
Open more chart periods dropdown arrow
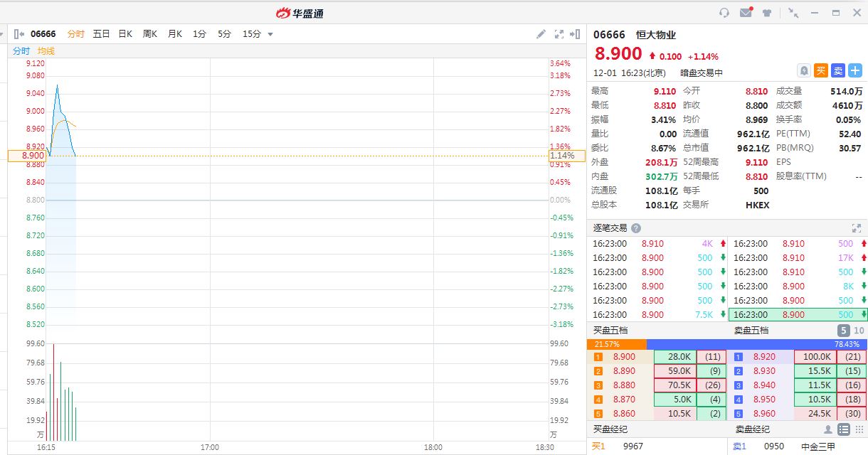click(270, 34)
